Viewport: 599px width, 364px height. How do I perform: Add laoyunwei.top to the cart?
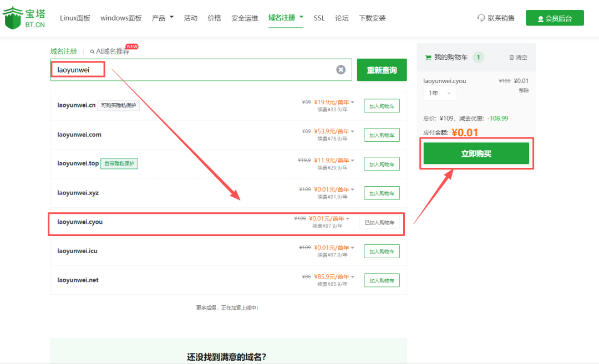click(x=382, y=164)
